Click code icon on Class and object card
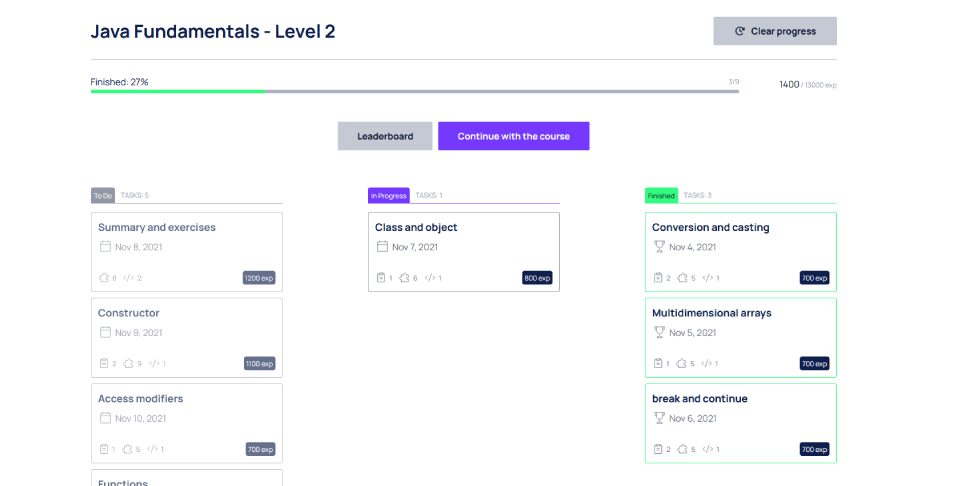972x486 pixels. 430,278
